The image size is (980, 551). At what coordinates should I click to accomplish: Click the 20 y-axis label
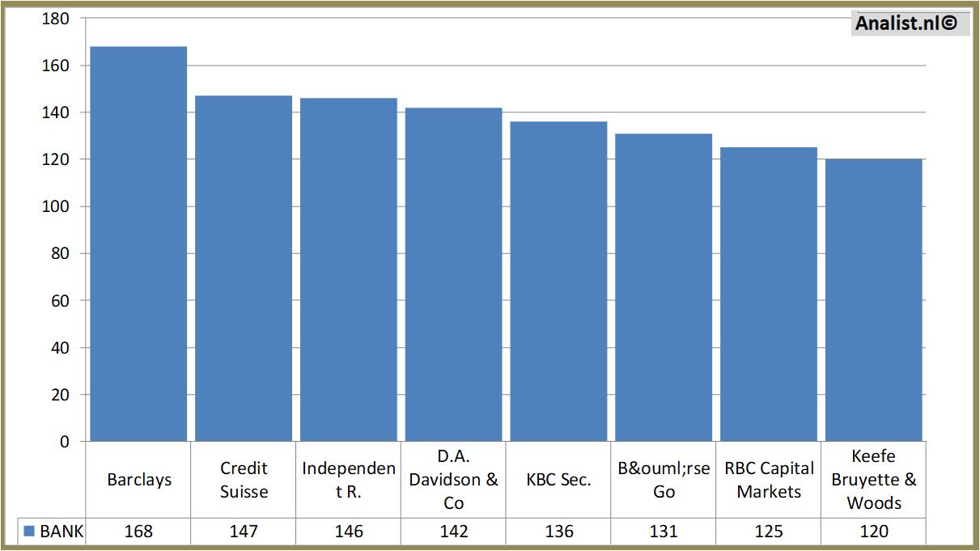tap(60, 395)
